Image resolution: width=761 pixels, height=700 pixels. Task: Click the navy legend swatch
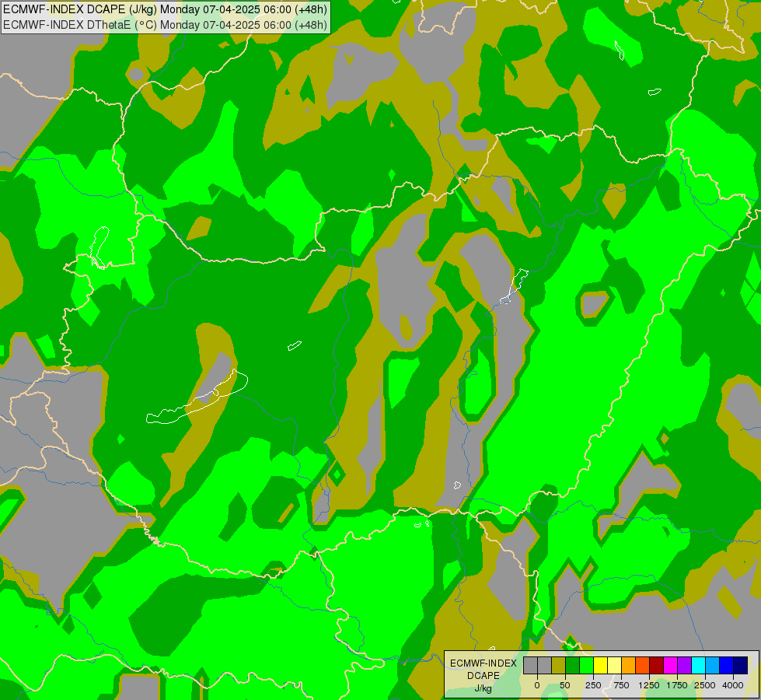coord(741,666)
